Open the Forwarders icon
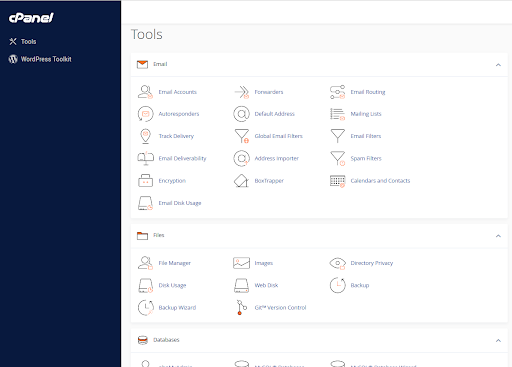The width and height of the screenshot is (512, 367). (x=242, y=92)
